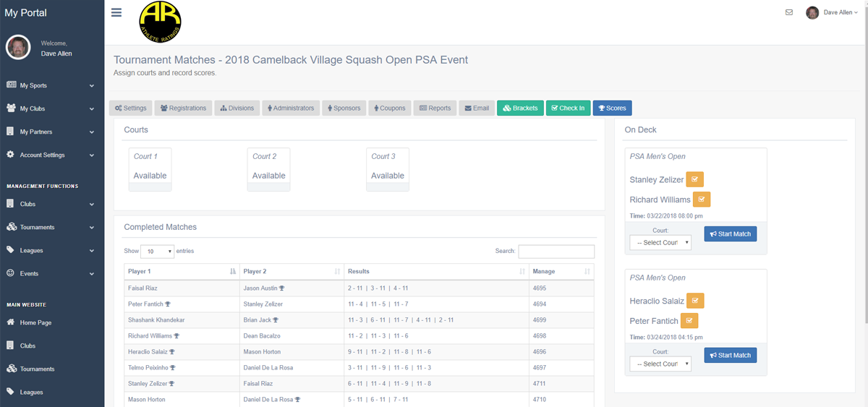Image resolution: width=868 pixels, height=407 pixels.
Task: Open match 4695 in Manage column
Action: [x=540, y=288]
